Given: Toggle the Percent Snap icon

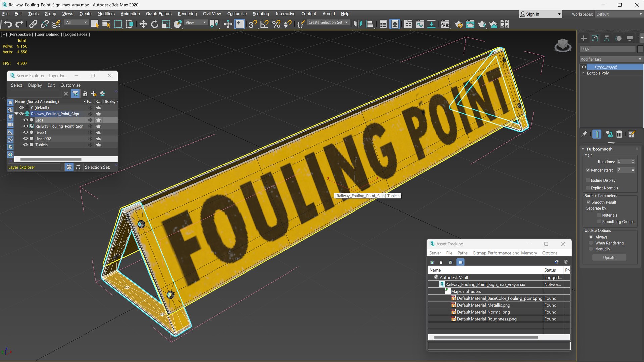Looking at the screenshot, I should click(x=276, y=24).
